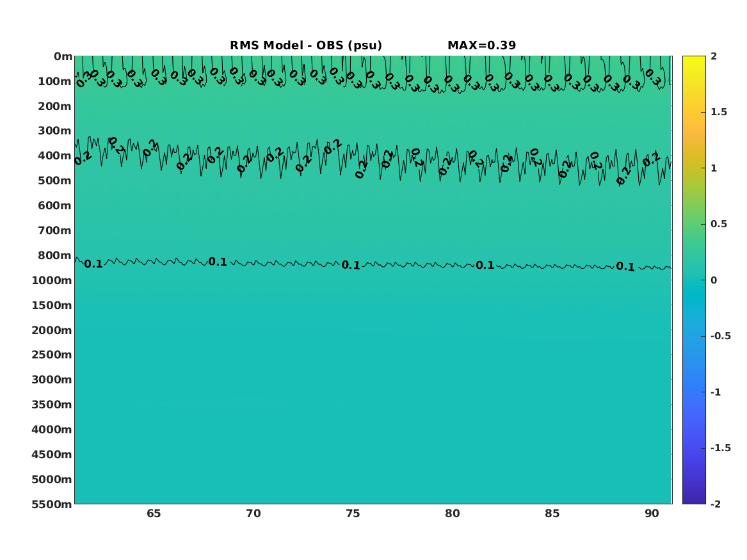The width and height of the screenshot is (747, 560).
Task: Select the colorbar tick label 0.5
Action: (x=719, y=224)
